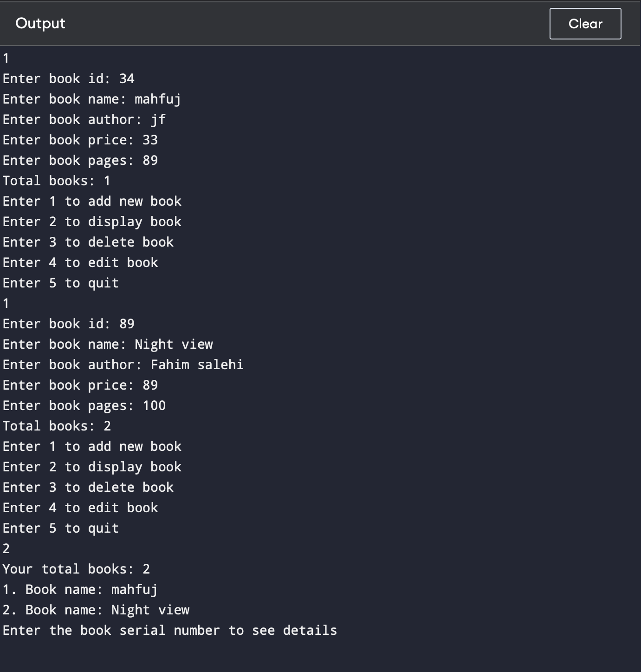The width and height of the screenshot is (641, 672).
Task: Click the 'Enter book name: Night view' line
Action: (x=108, y=344)
